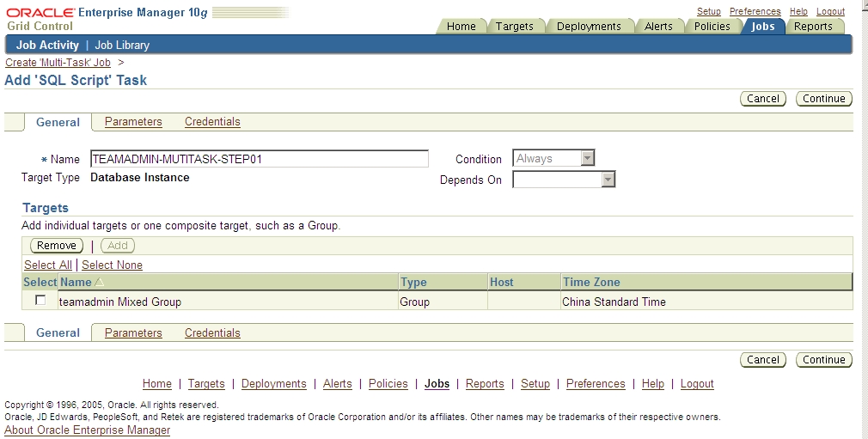Select Job Activity in the subnav bar
The image size is (868, 439).
pos(47,45)
